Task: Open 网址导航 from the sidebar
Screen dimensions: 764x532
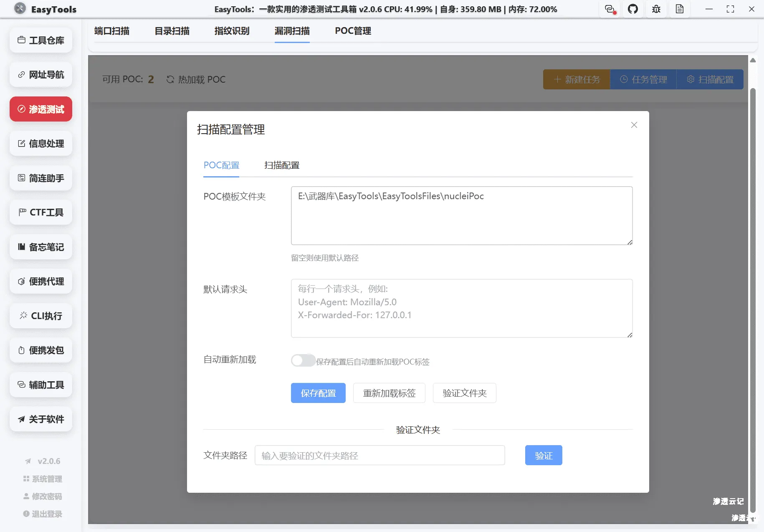Action: [x=40, y=74]
